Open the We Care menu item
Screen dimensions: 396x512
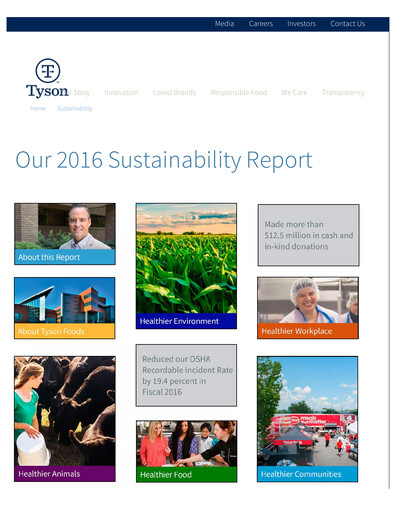[x=294, y=92]
